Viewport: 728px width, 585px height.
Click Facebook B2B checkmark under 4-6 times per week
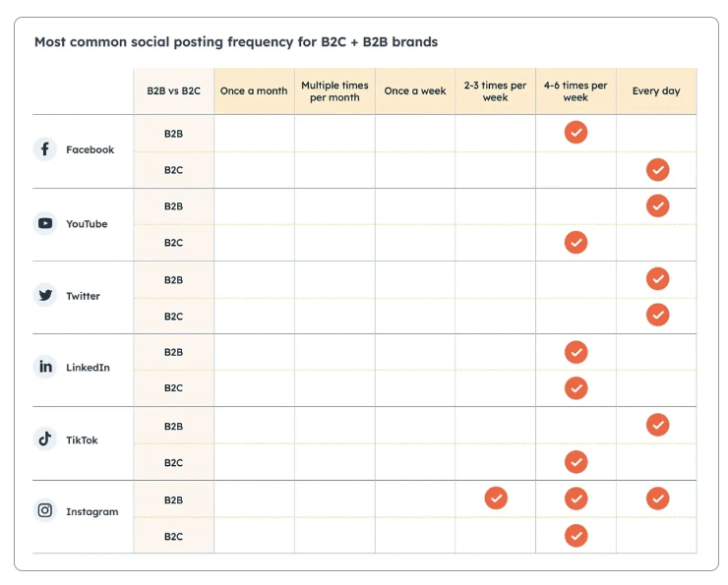576,133
